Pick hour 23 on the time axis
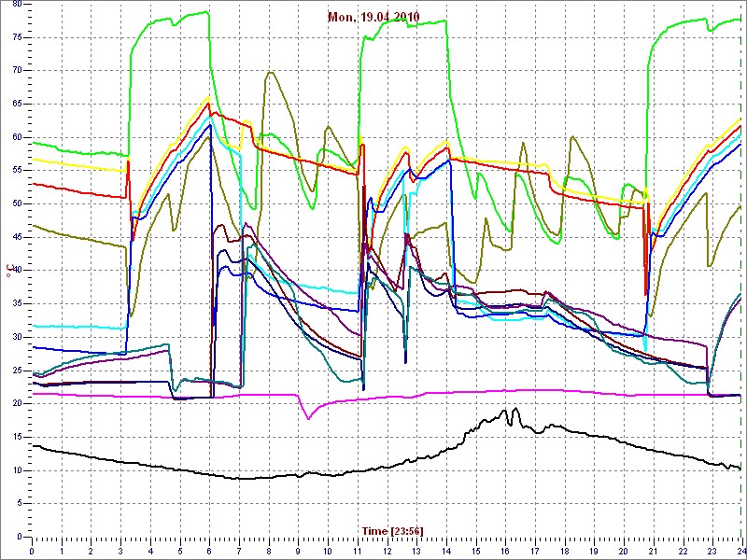 tap(712, 551)
